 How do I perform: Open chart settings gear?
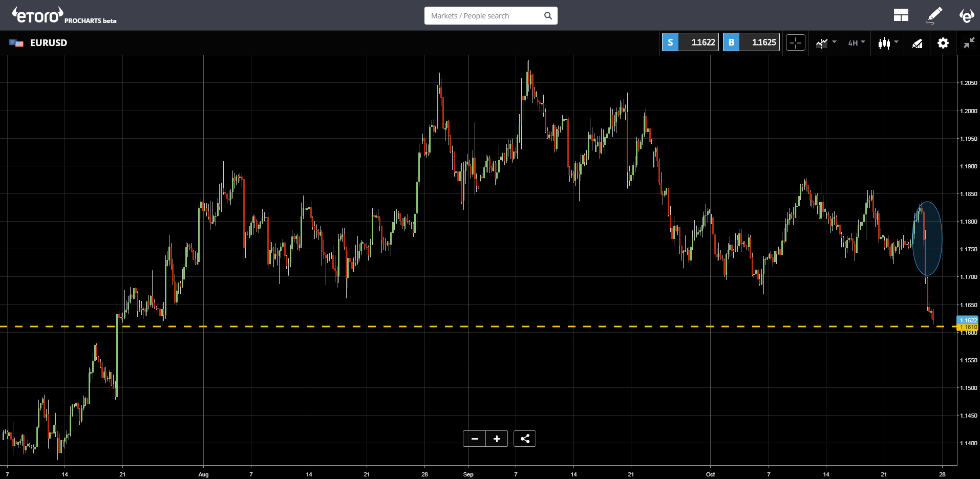pos(943,43)
